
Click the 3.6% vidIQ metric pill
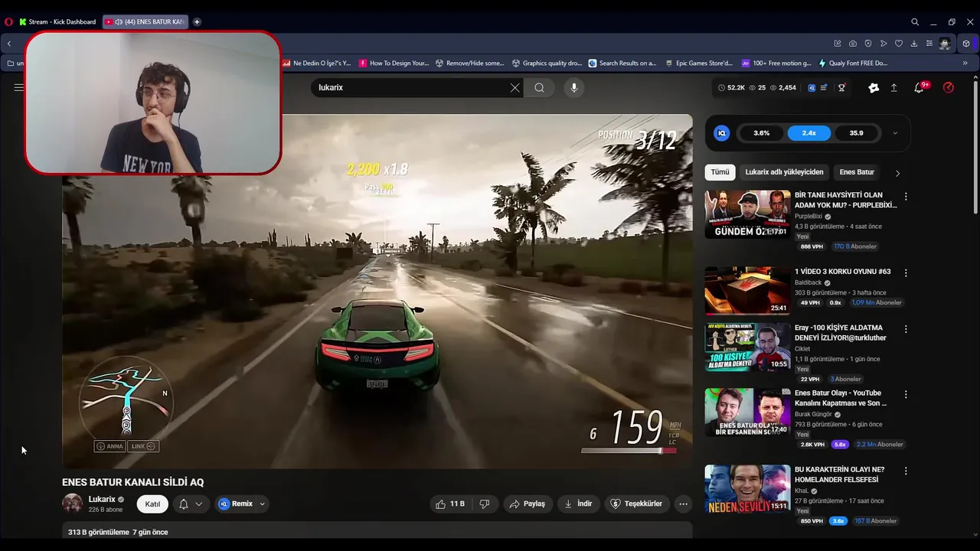761,133
